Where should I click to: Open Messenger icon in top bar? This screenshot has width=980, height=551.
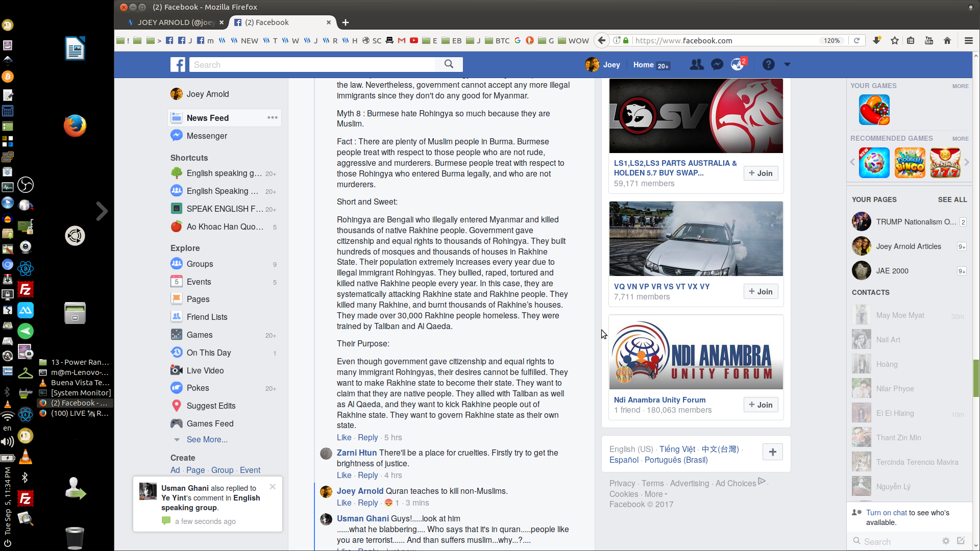point(717,65)
